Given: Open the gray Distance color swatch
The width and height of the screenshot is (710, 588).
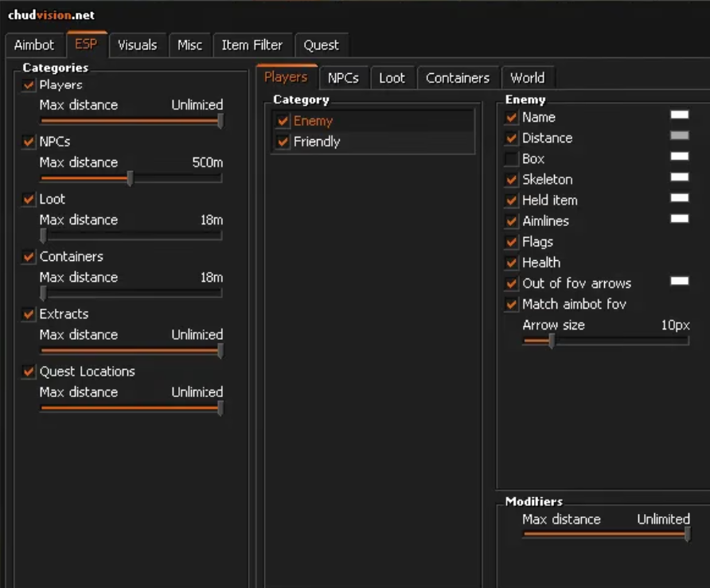Looking at the screenshot, I should pyautogui.click(x=679, y=136).
